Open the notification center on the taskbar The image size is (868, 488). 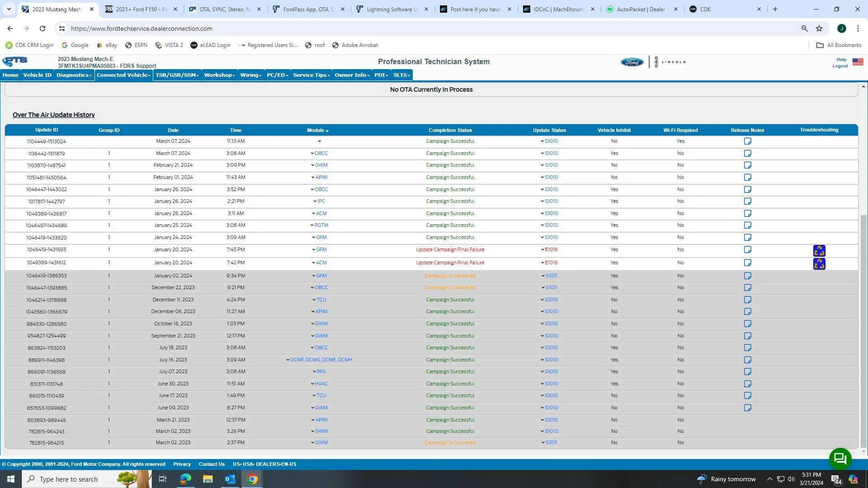[x=836, y=479]
